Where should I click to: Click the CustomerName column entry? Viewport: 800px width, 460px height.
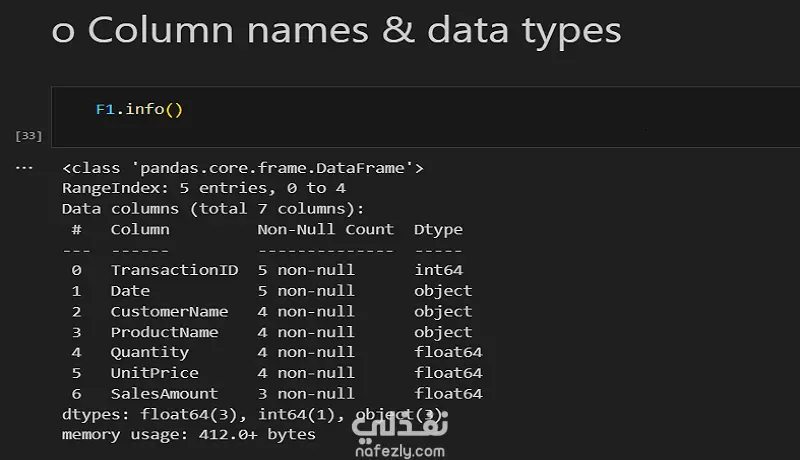tap(169, 312)
